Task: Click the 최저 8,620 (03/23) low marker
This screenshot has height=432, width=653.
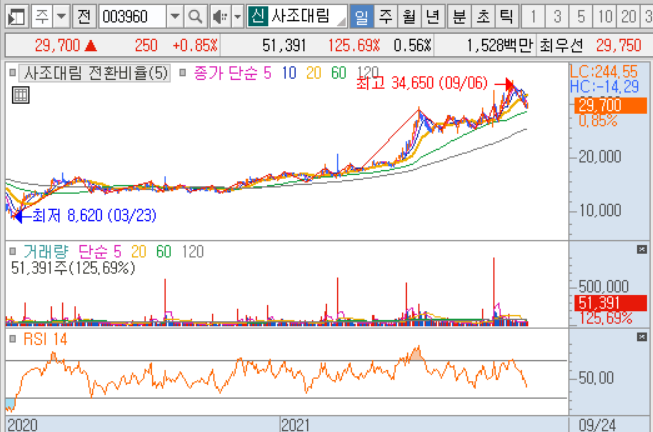Action: (x=94, y=215)
